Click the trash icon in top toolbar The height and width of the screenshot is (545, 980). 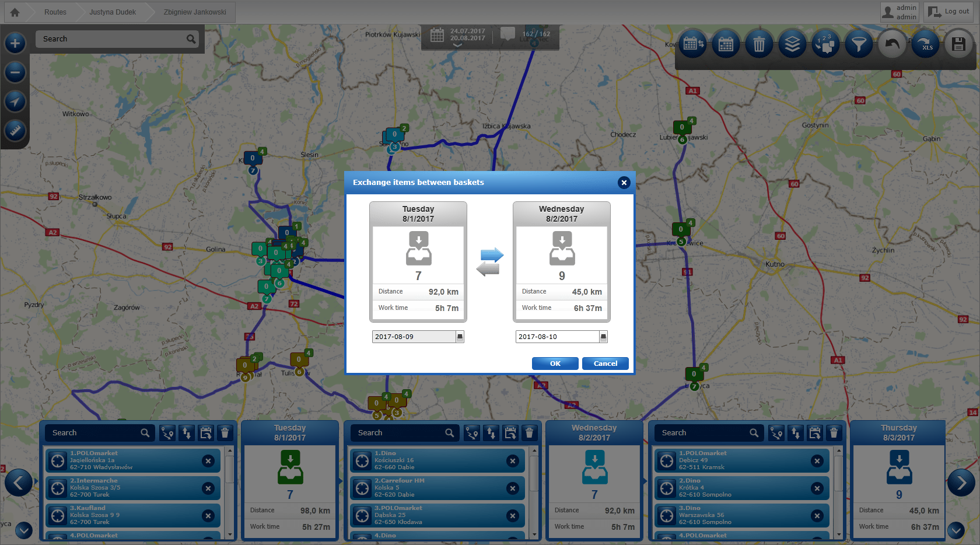[758, 44]
